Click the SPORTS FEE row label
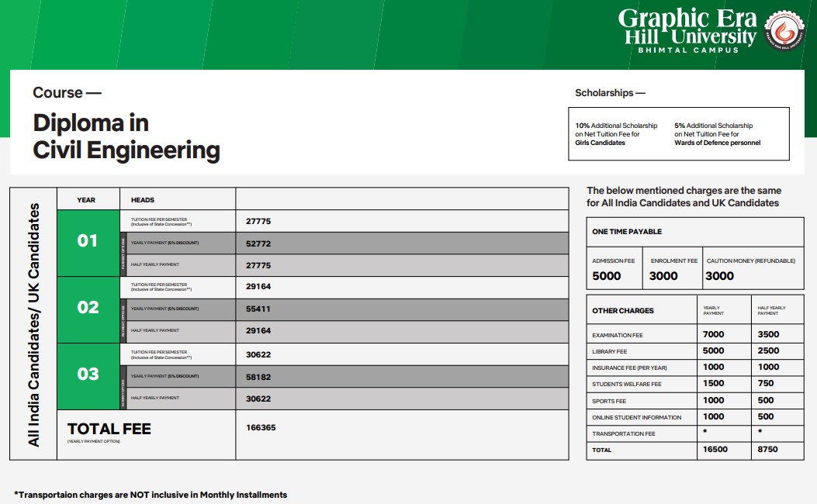This screenshot has width=817, height=504. [x=609, y=401]
